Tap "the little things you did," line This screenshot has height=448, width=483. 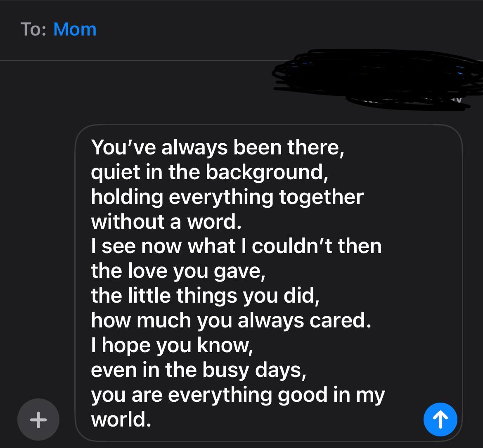[205, 296]
